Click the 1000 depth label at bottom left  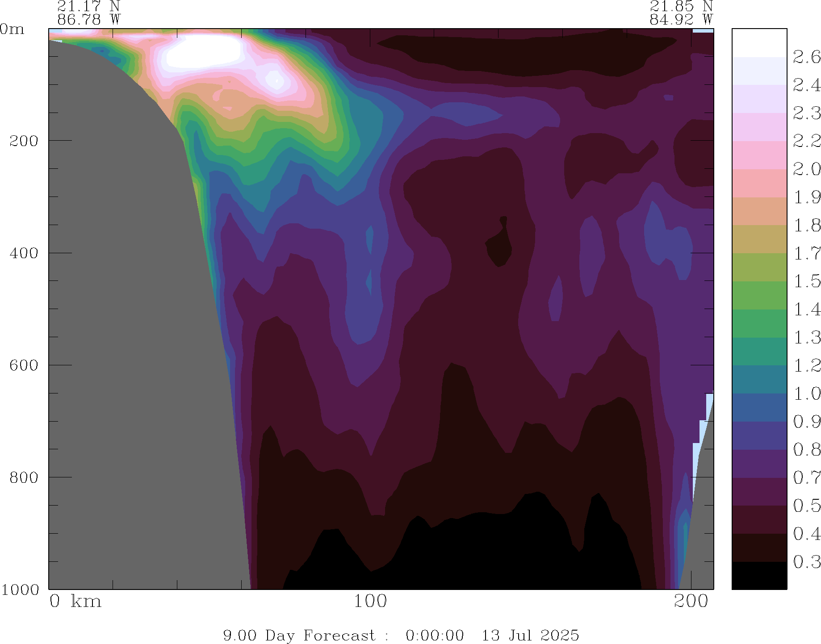click(20, 590)
